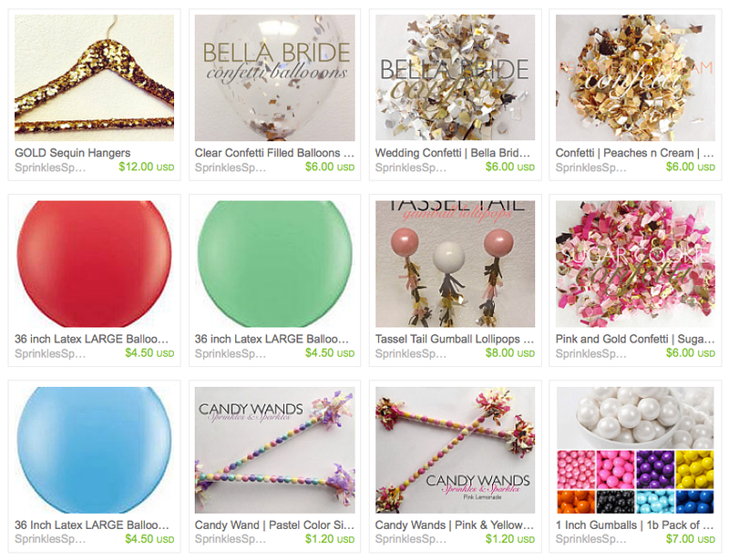Click the Pink and Gold Confetti title link

click(635, 339)
